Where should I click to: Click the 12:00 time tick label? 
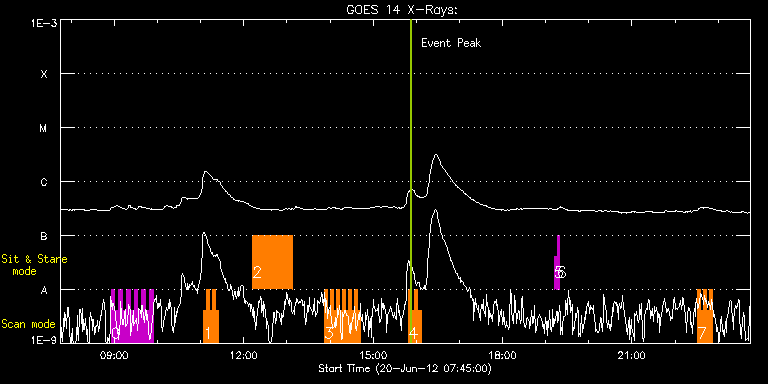[x=243, y=355]
